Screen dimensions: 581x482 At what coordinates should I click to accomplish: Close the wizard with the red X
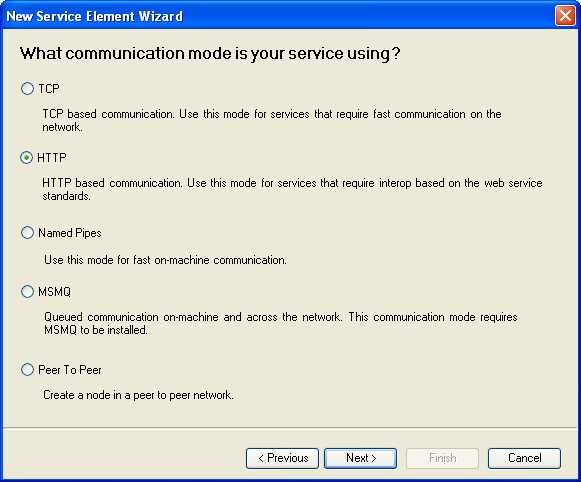(565, 16)
